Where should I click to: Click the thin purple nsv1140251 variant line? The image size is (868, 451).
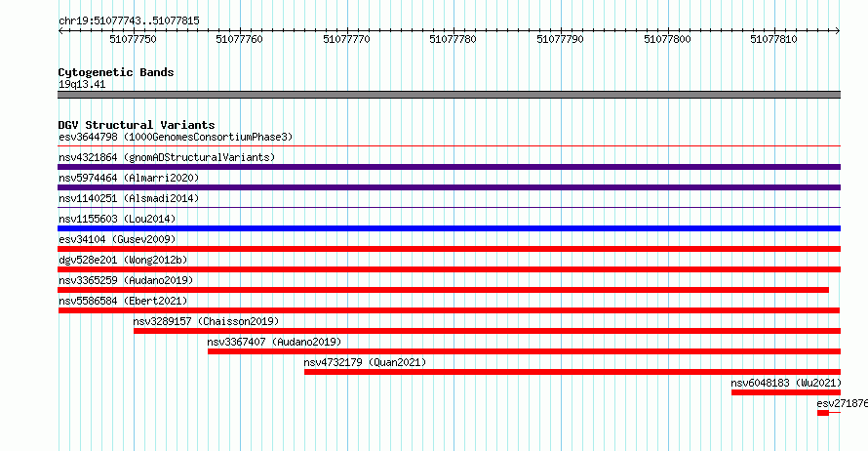449,208
